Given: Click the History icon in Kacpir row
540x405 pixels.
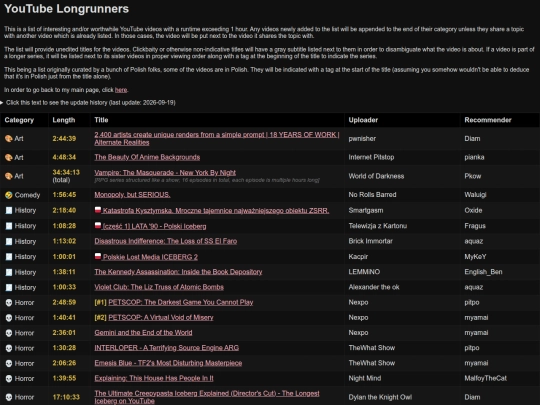Looking at the screenshot, I should (9, 257).
